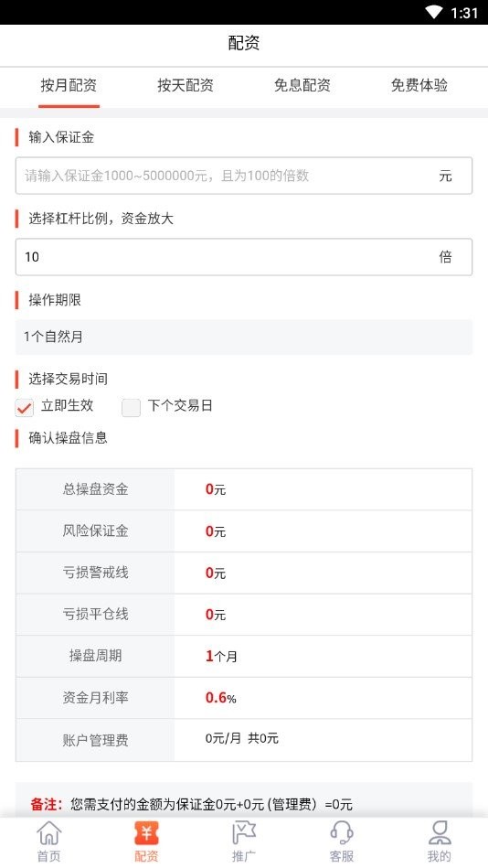
Task: Tap the 1个自然月 operation period field
Action: click(x=244, y=337)
